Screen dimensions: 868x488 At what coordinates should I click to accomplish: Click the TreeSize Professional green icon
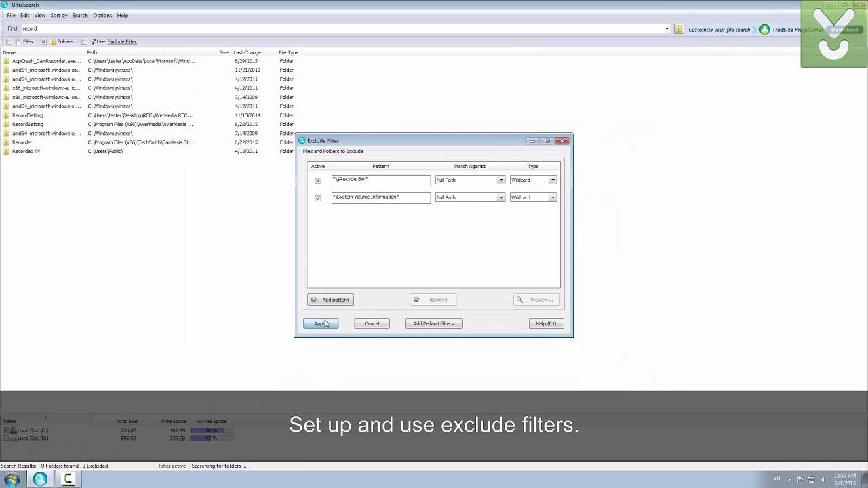pyautogui.click(x=764, y=30)
